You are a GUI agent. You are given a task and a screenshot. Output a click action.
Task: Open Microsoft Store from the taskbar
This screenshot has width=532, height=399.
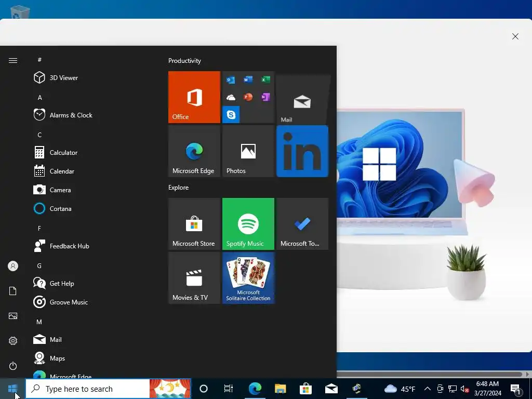[305, 389]
